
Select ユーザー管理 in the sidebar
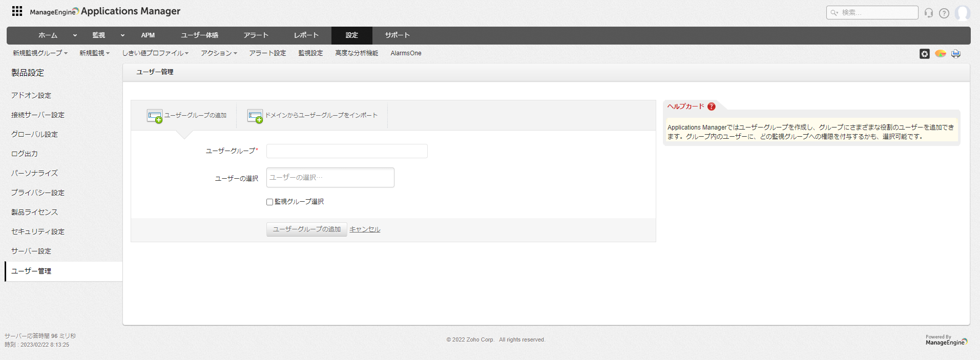tap(64, 271)
